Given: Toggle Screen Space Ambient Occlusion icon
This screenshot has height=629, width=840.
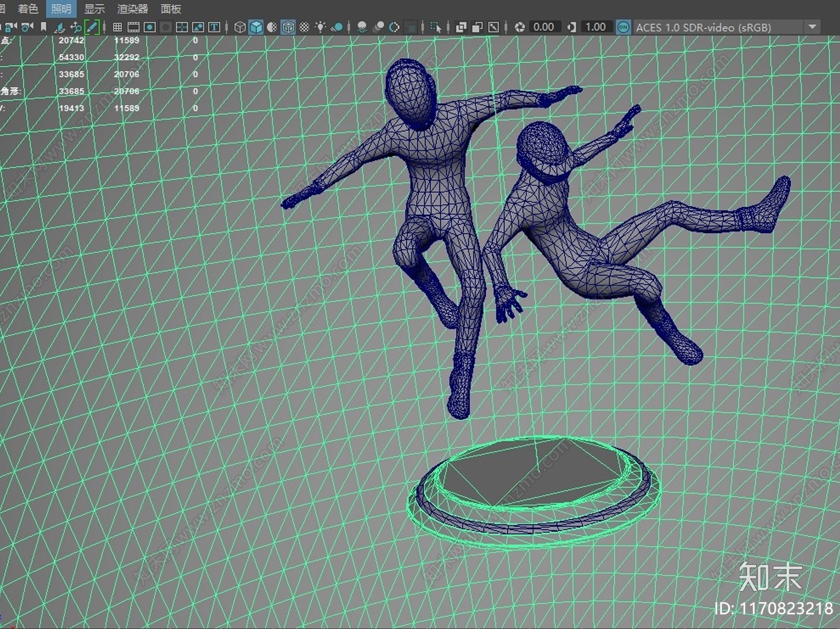Looking at the screenshot, I should 362,27.
